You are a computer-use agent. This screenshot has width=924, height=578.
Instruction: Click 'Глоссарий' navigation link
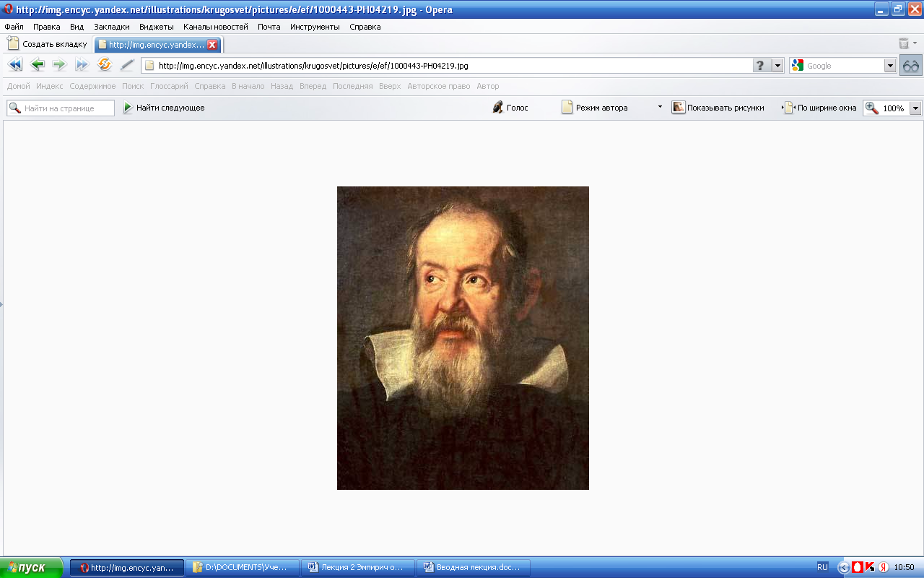(169, 86)
